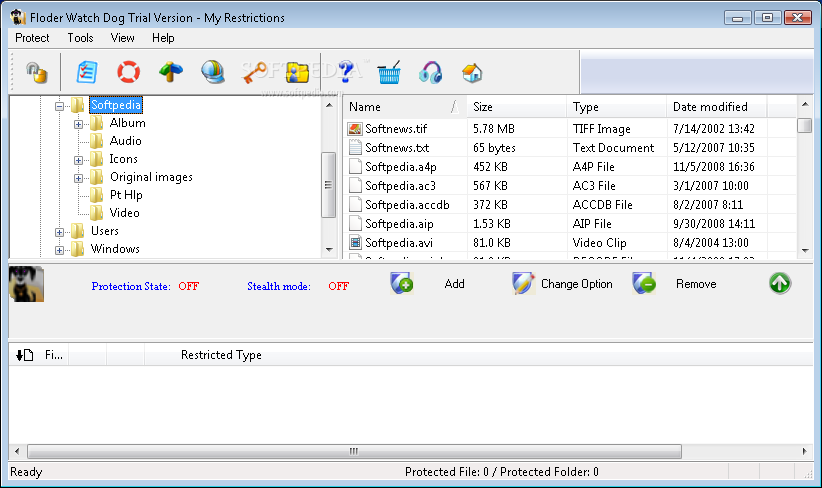Screen dimensions: 822x488
Task: Click the Softnews.tif file icon
Action: 355,128
